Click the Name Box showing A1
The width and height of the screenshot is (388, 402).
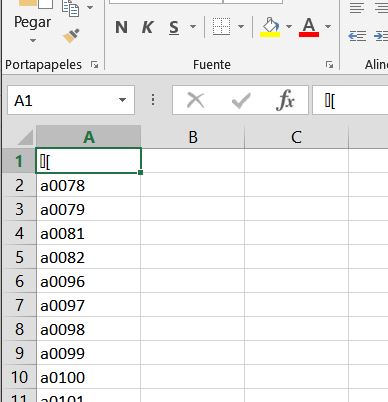click(x=63, y=100)
